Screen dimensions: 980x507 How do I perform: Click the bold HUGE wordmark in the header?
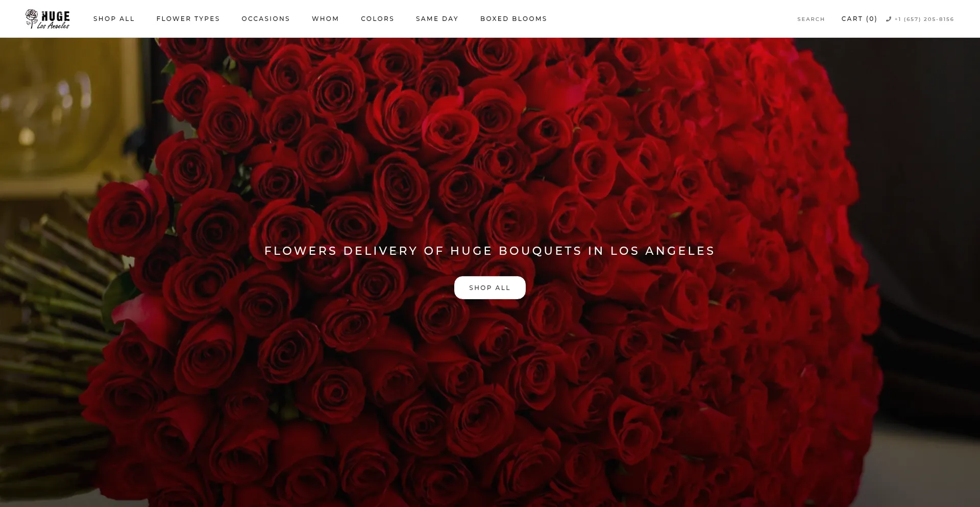tap(55, 16)
